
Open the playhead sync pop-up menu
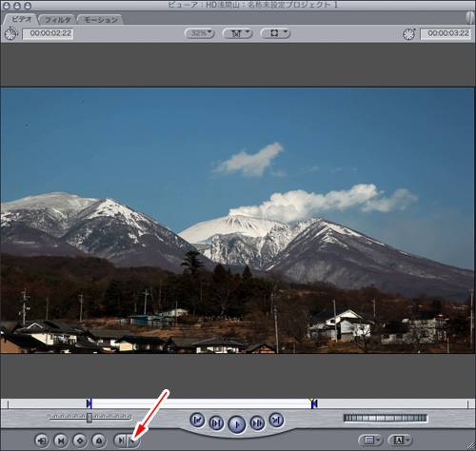pos(237,33)
